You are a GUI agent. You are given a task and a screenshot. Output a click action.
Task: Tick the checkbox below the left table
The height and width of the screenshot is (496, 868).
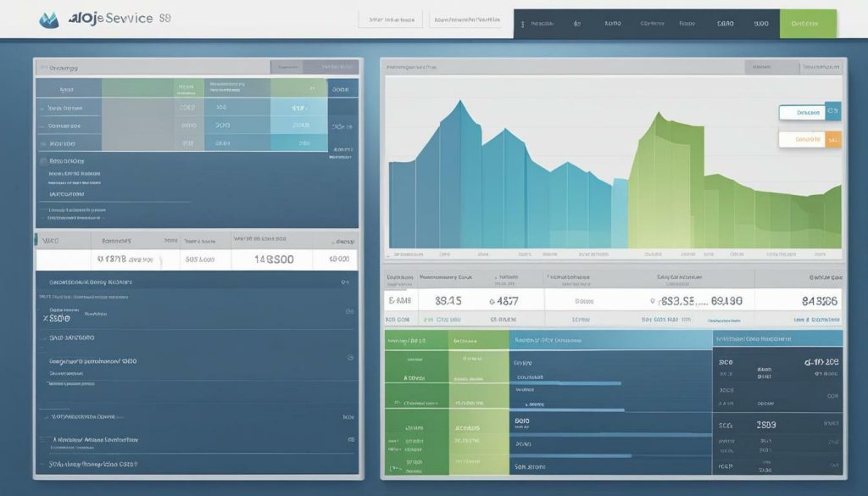[x=43, y=160]
